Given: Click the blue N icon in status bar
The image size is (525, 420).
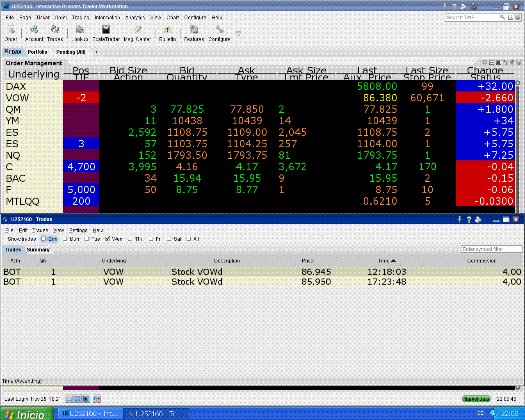Looking at the screenshot, I should (x=86, y=399).
